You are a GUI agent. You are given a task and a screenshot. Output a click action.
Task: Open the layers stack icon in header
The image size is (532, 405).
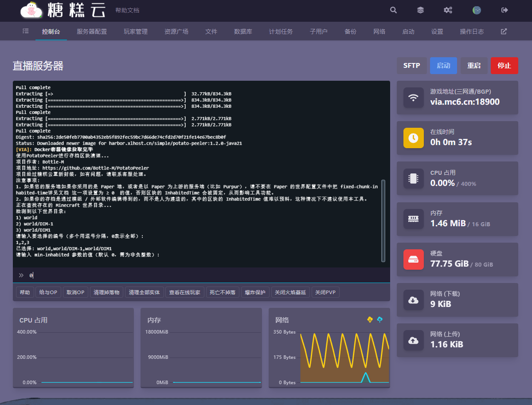(x=420, y=10)
